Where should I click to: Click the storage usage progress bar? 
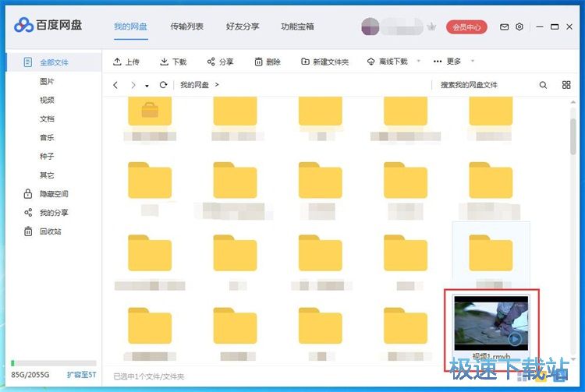click(x=52, y=363)
